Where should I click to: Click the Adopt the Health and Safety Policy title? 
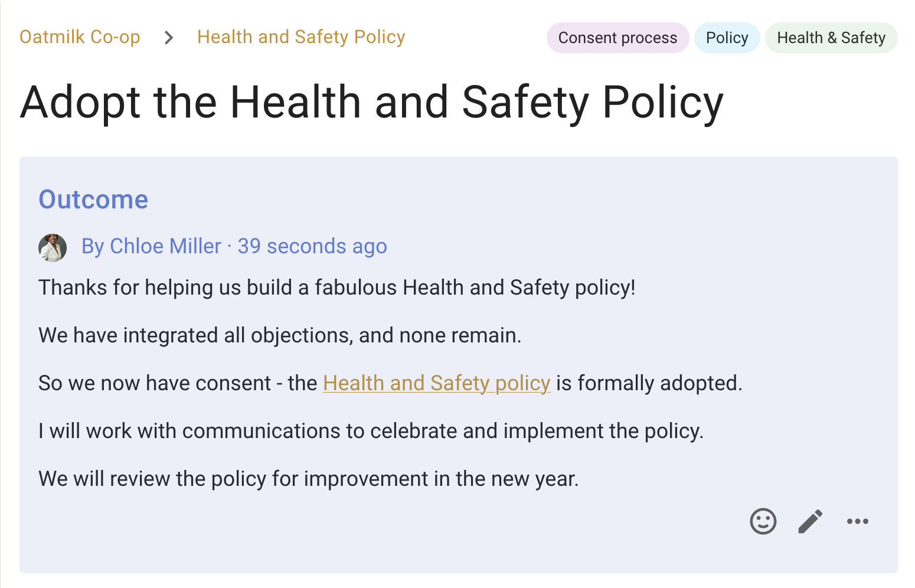[x=372, y=103]
